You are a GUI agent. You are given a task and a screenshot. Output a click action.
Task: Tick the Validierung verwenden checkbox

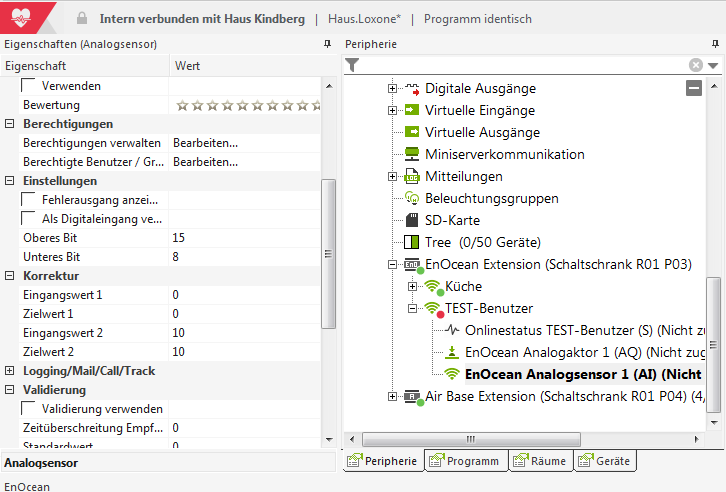(29, 408)
